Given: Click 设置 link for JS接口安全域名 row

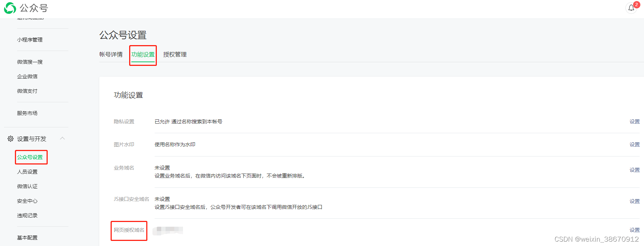Looking at the screenshot, I should (635, 201).
